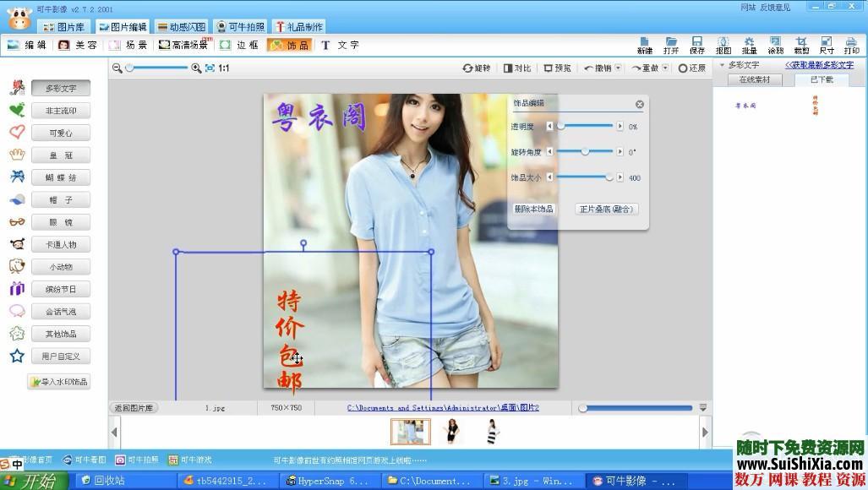This screenshot has width=868, height=490.
Task: Expand the 撤销 undo dropdown arrow
Action: (618, 68)
